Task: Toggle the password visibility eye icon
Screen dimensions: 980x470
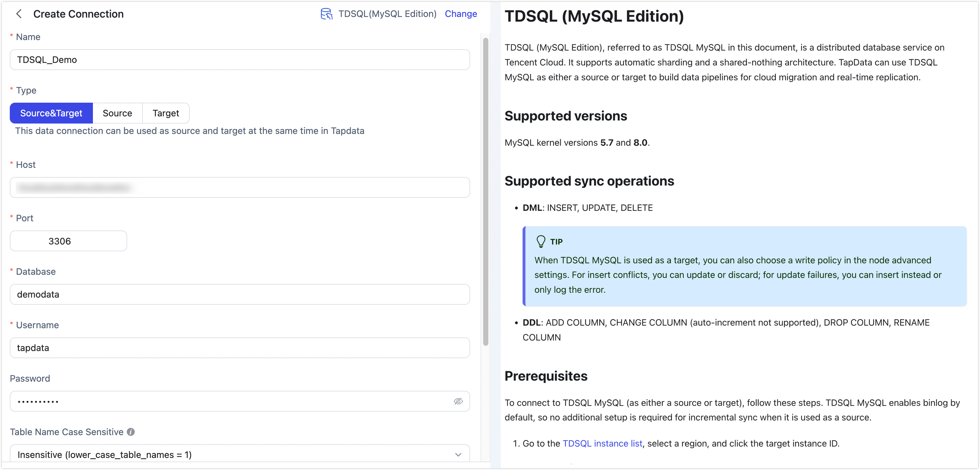Action: [458, 402]
